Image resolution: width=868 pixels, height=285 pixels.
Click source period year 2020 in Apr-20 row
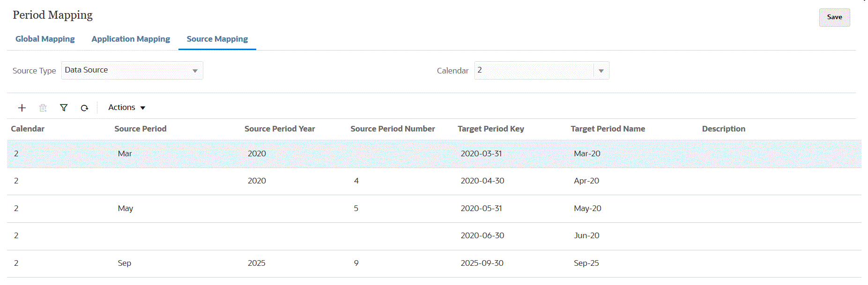257,181
